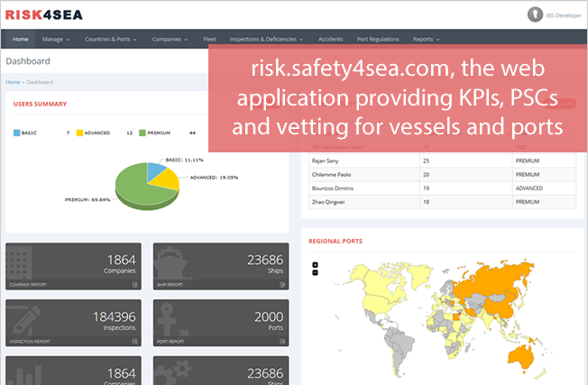
Task: Click the 23686 Ships count in the Ships card above PORT REPORT
Action: click(x=265, y=261)
